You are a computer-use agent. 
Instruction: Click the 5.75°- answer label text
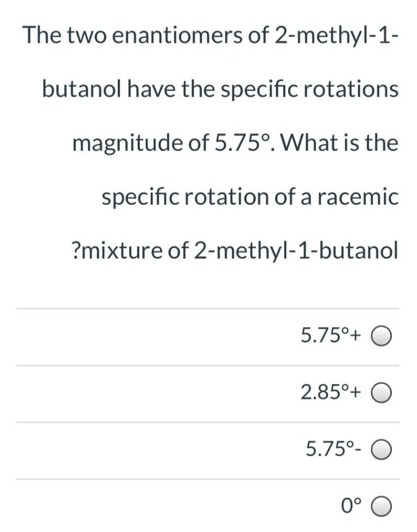click(333, 449)
